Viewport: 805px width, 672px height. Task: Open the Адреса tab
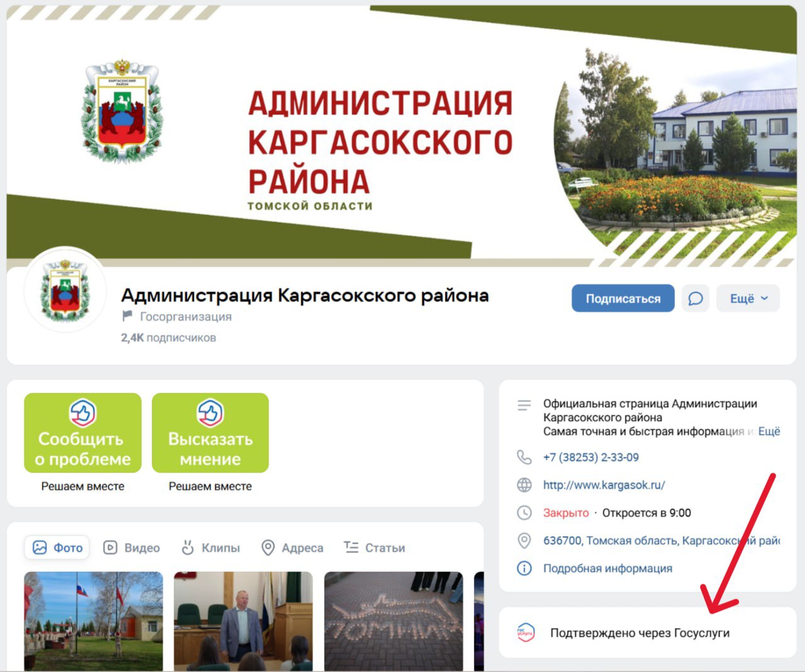pyautogui.click(x=293, y=547)
